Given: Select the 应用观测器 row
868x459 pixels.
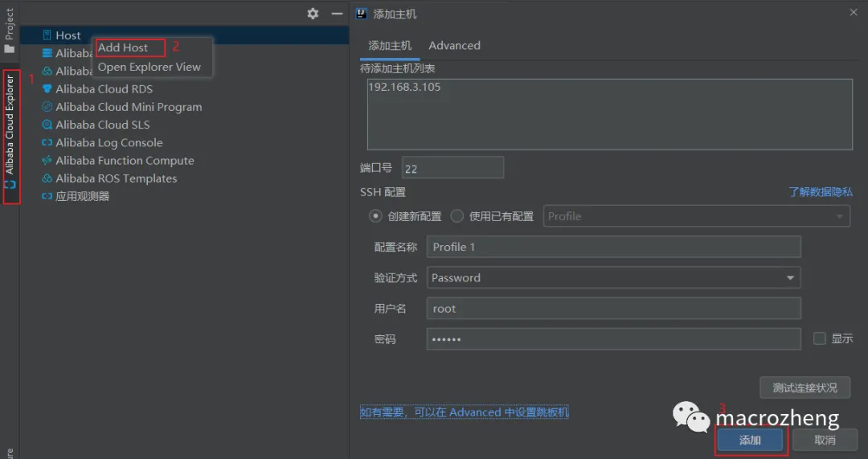Looking at the screenshot, I should pyautogui.click(x=184, y=196).
